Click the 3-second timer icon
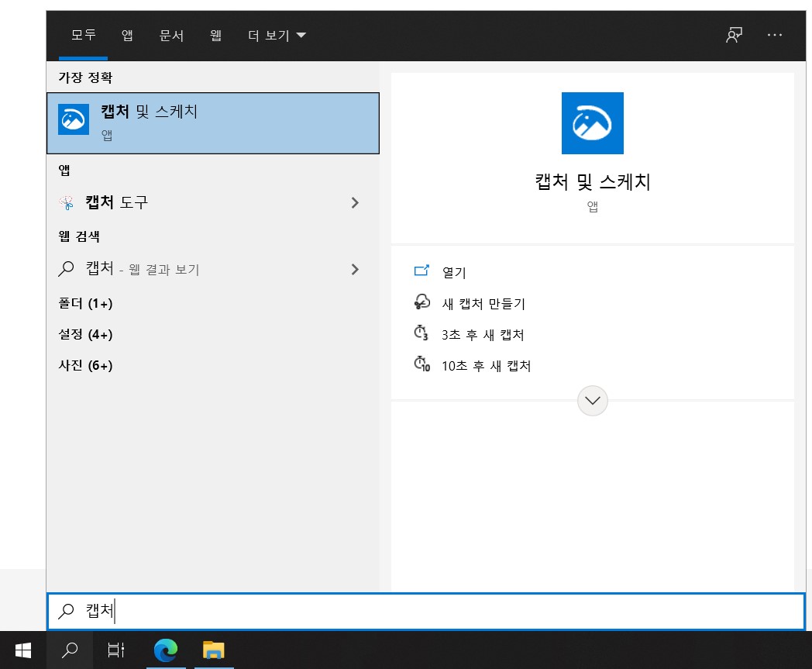This screenshot has height=669, width=812. (x=421, y=333)
